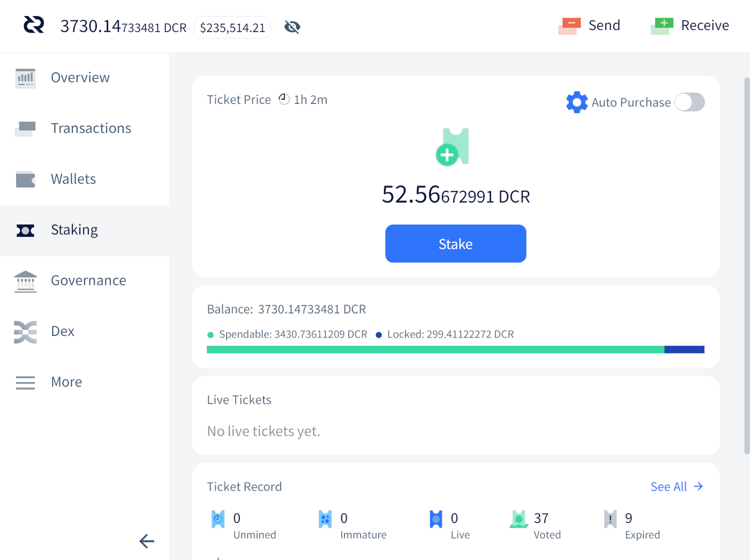Image resolution: width=750 pixels, height=560 pixels.
Task: Open See All ticket records
Action: coord(669,487)
